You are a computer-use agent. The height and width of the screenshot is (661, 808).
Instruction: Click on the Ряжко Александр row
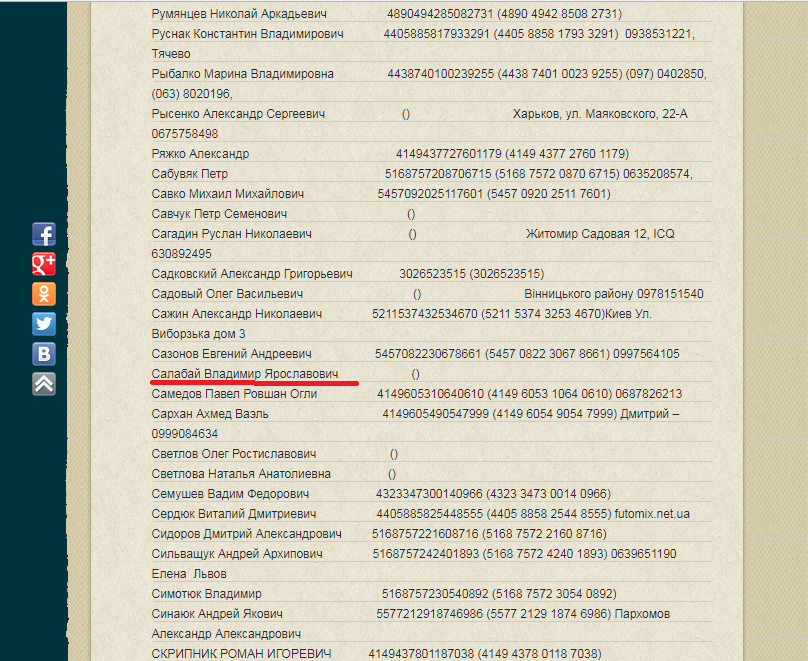200,154
